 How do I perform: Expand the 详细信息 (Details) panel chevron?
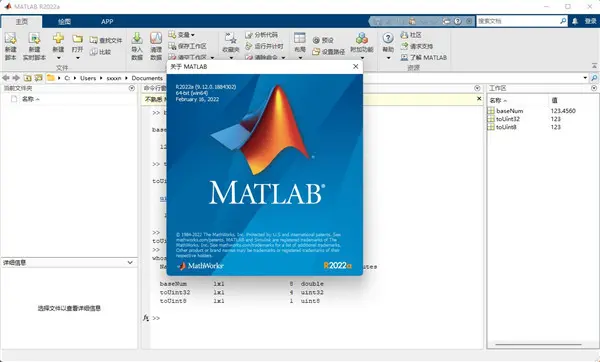pos(130,263)
